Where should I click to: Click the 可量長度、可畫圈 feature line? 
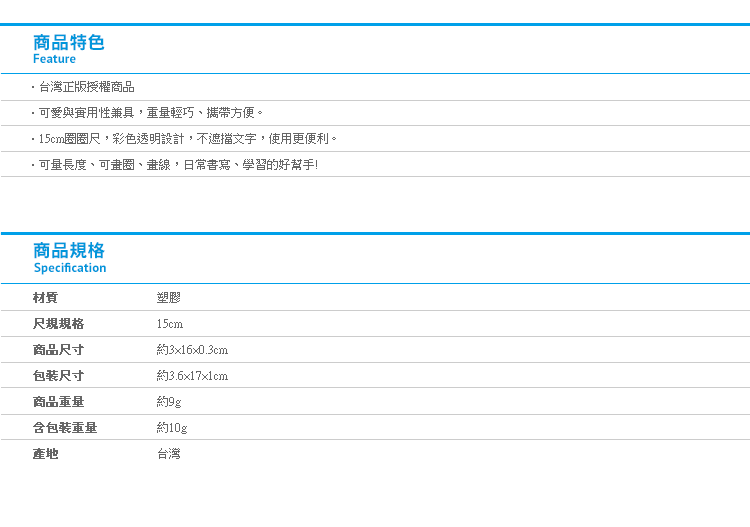[177, 164]
